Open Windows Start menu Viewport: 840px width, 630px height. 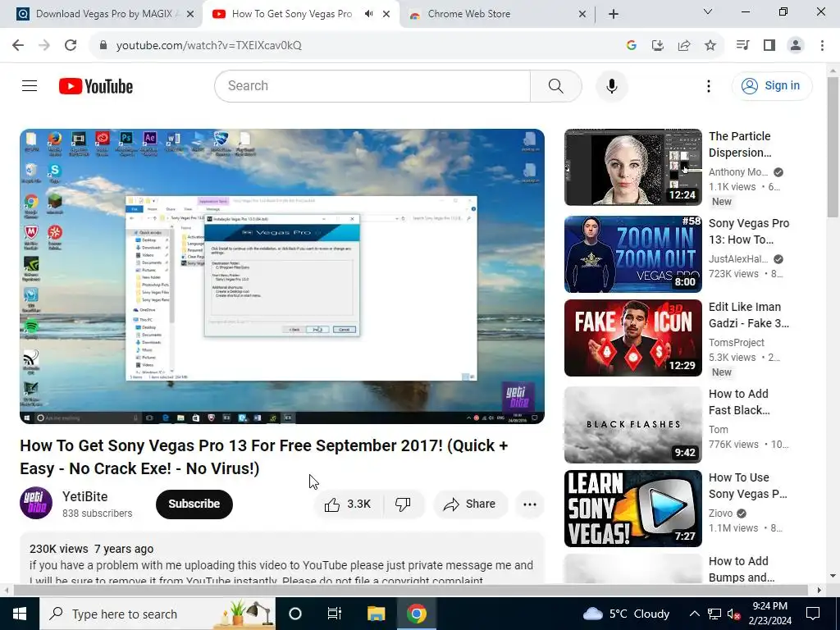(20, 614)
